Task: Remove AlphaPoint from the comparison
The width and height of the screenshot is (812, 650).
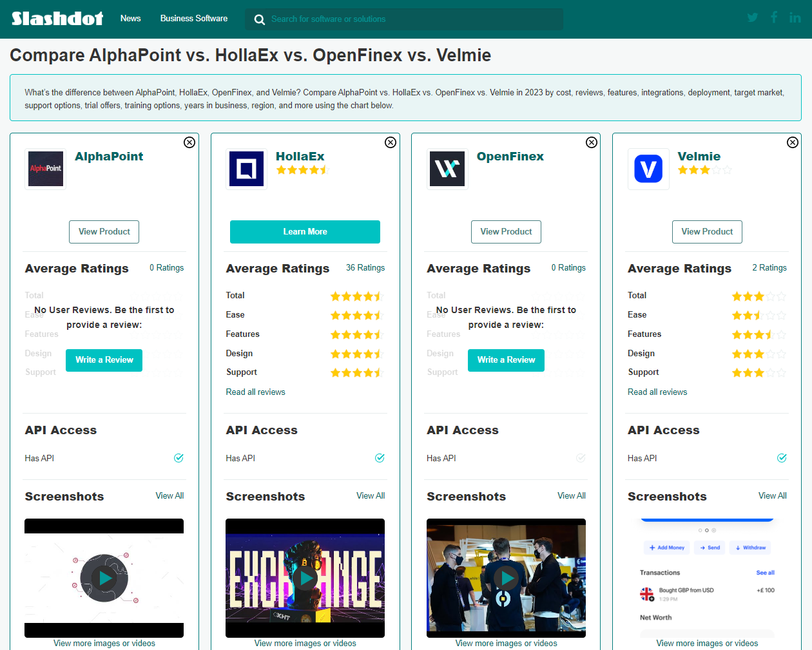Action: coord(189,142)
